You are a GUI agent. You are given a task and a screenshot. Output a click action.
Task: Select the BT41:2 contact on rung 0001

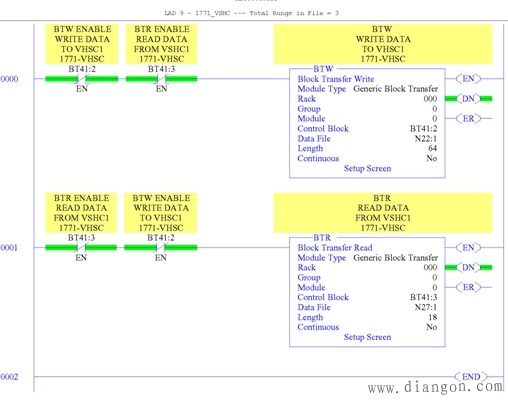tap(161, 247)
